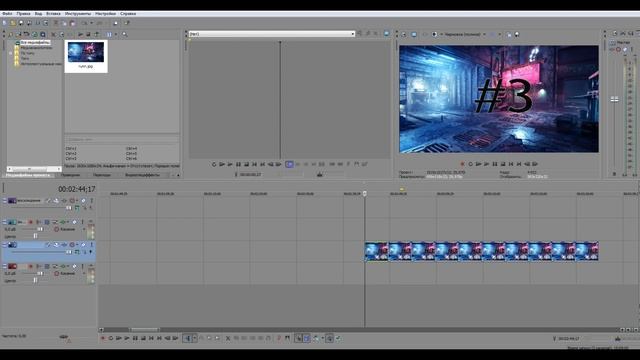This screenshot has width=640, height=360.
Task: Toggle Ignore Event Grouping
Action: (x=338, y=338)
